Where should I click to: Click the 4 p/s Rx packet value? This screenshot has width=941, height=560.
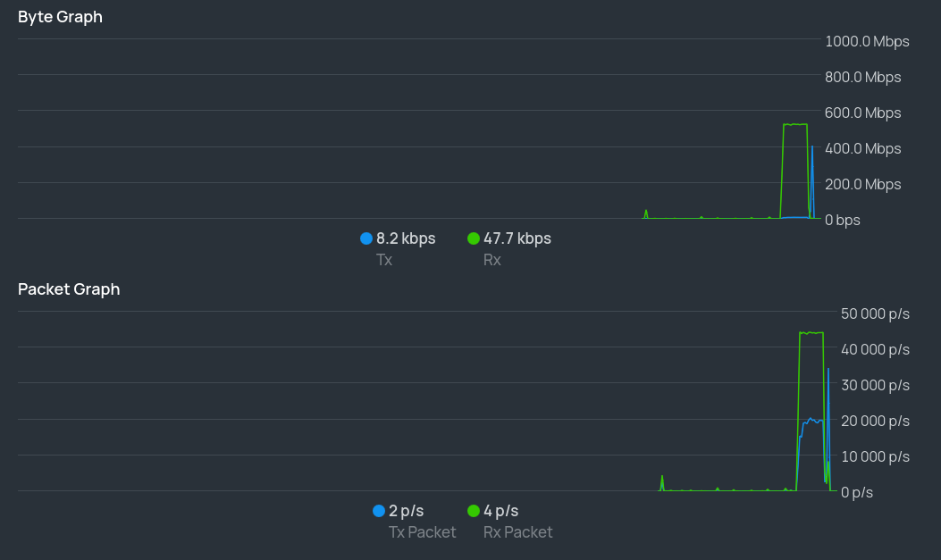[x=501, y=511]
